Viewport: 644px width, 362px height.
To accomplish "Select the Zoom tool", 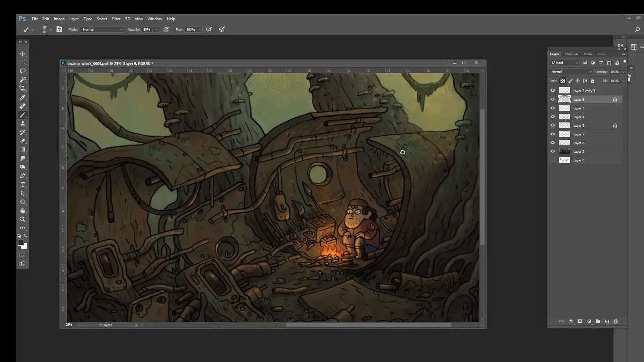I will [x=22, y=220].
